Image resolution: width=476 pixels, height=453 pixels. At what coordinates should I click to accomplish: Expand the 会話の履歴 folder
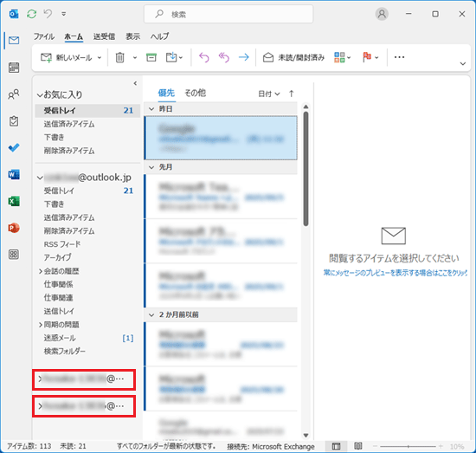point(41,271)
